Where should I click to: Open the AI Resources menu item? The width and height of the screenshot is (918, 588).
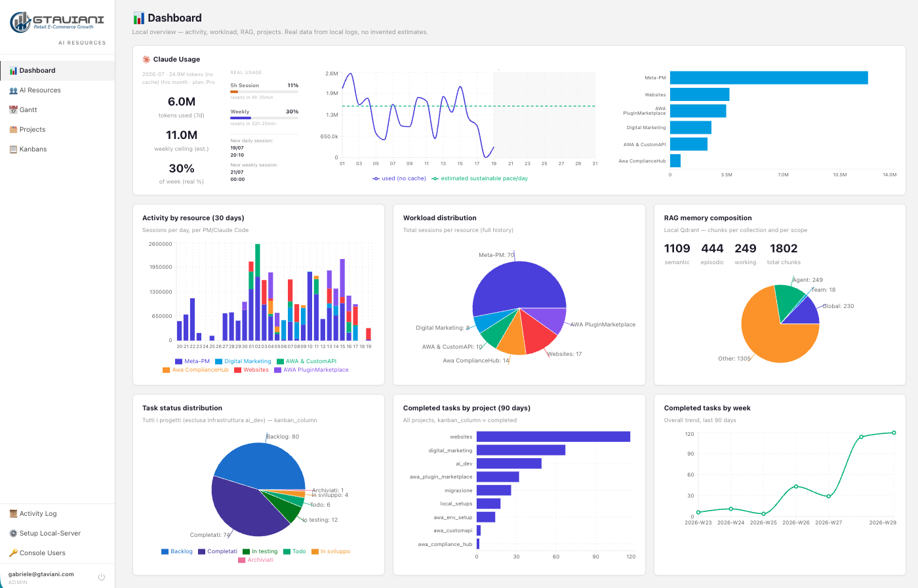coord(58,90)
